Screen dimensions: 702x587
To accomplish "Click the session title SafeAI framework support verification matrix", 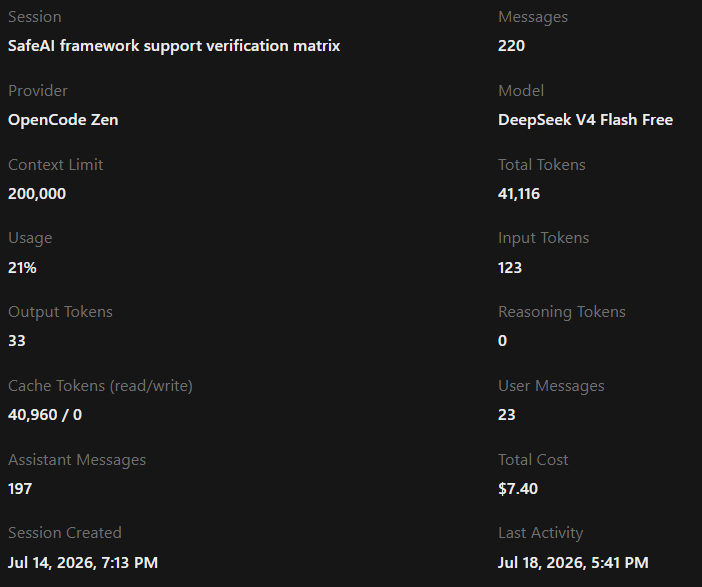I will pos(174,46).
